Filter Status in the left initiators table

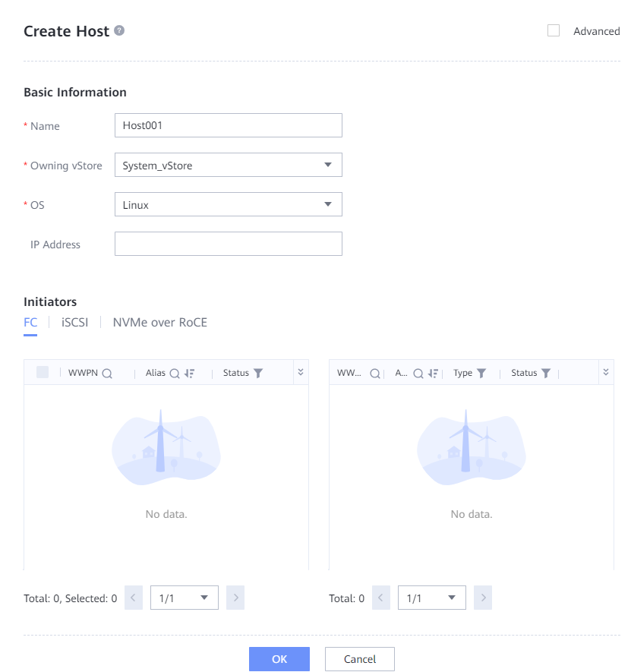[x=258, y=374]
